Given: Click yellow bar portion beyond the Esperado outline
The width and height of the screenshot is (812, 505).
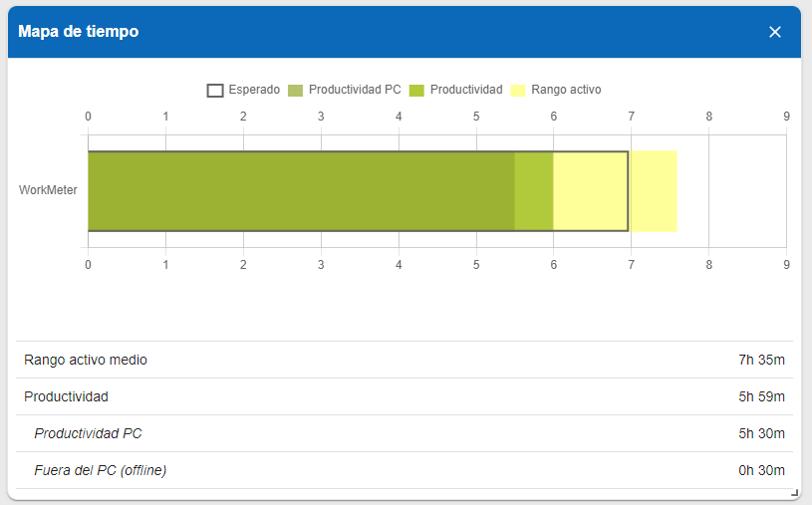Looking at the screenshot, I should 654,191.
